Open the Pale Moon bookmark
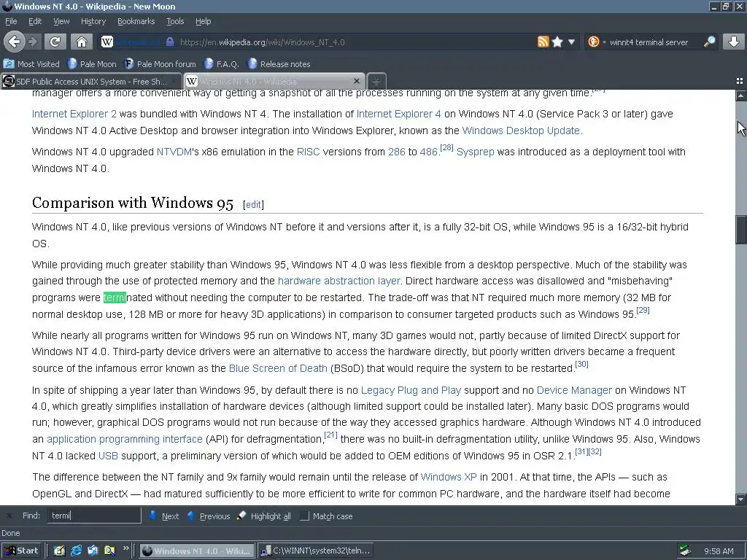This screenshot has width=747, height=560. (x=92, y=64)
